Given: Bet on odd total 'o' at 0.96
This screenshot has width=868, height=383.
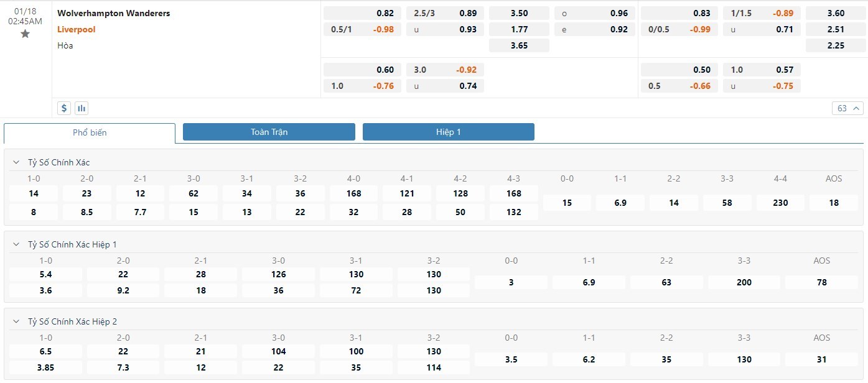Looking at the screenshot, I should (x=594, y=13).
